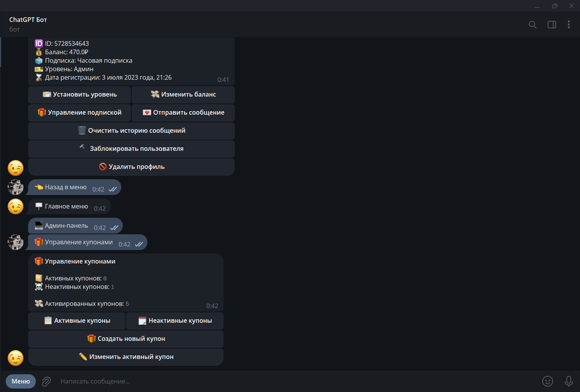Screen dimensions: 580x392
Task: Click Заблокировать пользователя button
Action: [131, 148]
